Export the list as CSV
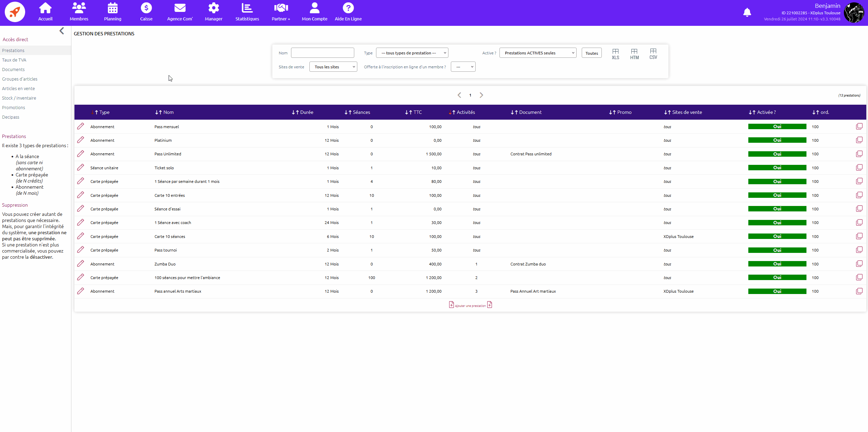The height and width of the screenshot is (432, 868). 653,54
